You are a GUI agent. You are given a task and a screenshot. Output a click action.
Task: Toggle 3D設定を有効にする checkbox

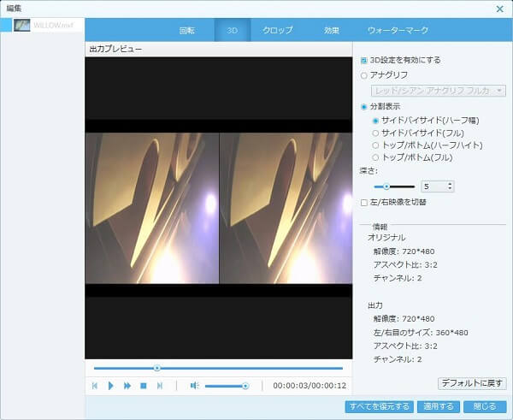(363, 60)
